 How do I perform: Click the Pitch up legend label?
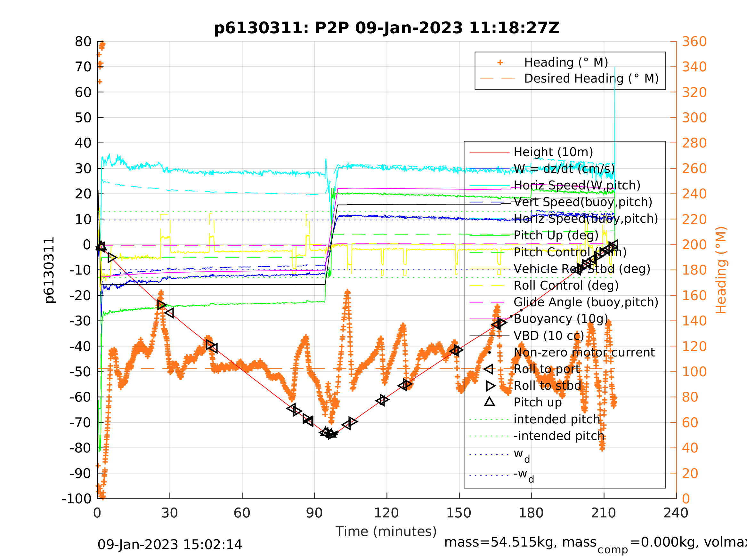coord(538,402)
